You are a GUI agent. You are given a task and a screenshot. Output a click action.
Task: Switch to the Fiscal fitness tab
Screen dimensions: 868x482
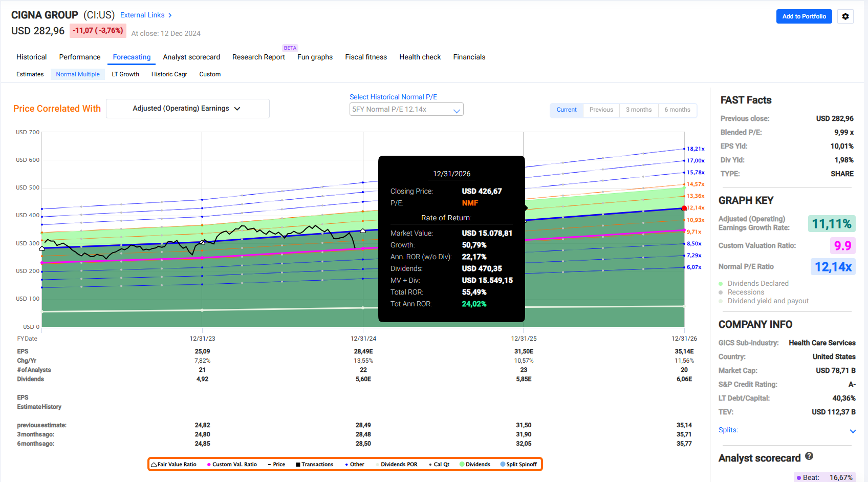tap(366, 57)
